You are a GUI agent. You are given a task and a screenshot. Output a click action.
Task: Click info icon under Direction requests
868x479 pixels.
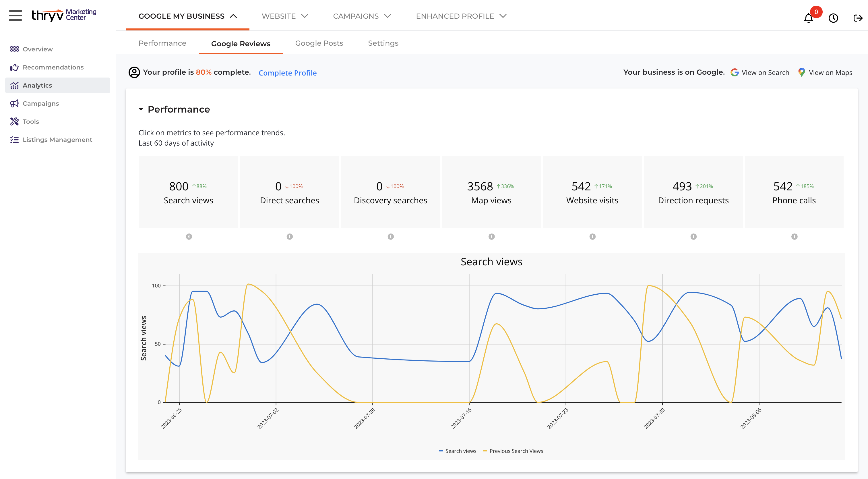693,237
